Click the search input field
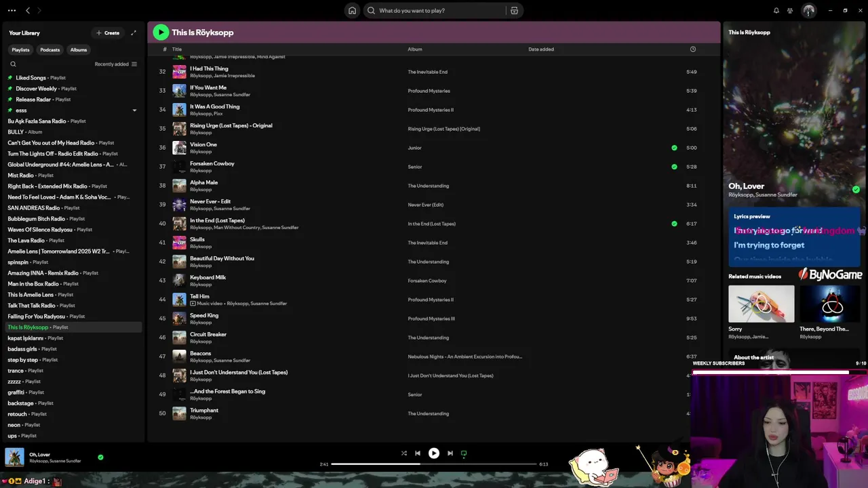Image resolution: width=868 pixels, height=488 pixels. [x=441, y=10]
